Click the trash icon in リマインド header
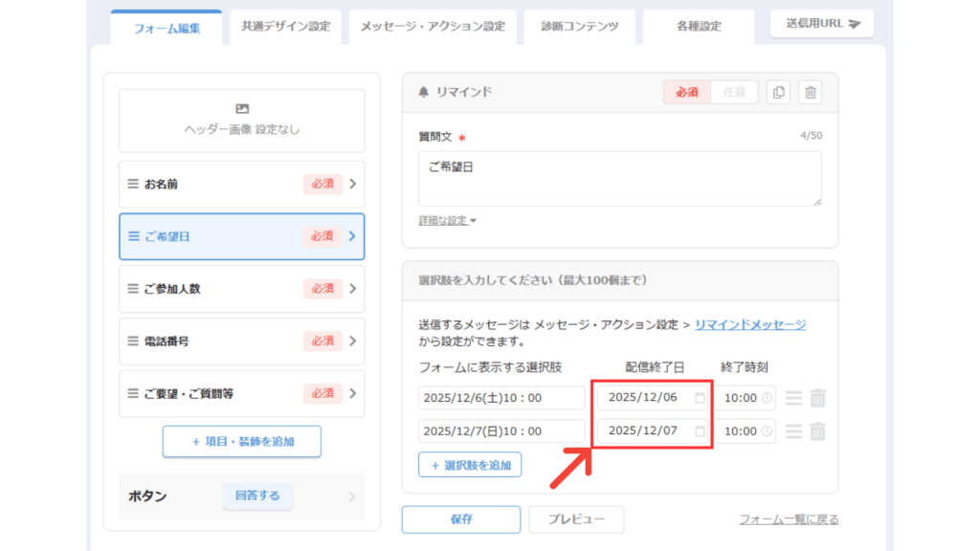 811,92
